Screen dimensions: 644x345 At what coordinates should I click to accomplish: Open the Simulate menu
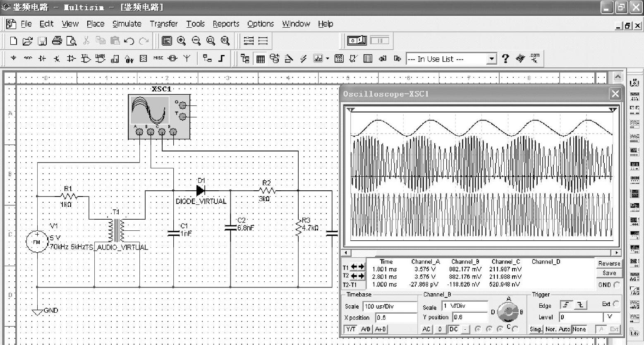127,24
